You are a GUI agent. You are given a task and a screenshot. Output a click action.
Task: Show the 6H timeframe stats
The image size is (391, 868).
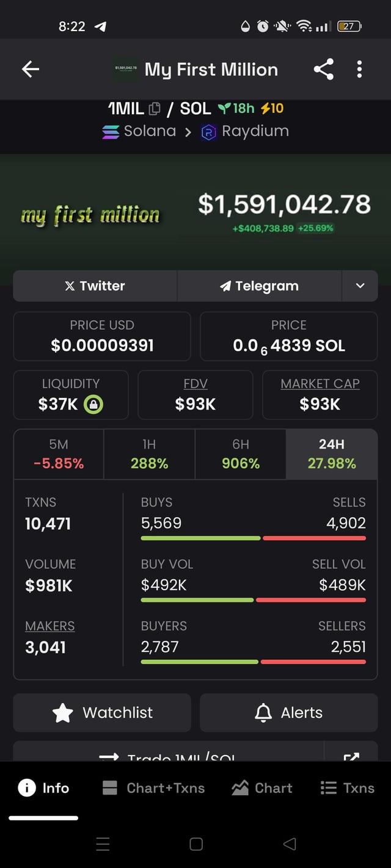point(240,454)
